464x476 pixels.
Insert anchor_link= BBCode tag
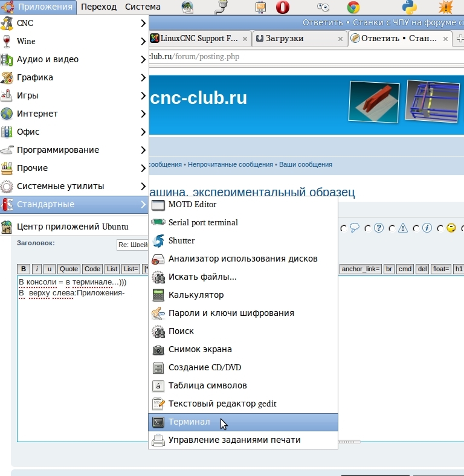(x=361, y=269)
